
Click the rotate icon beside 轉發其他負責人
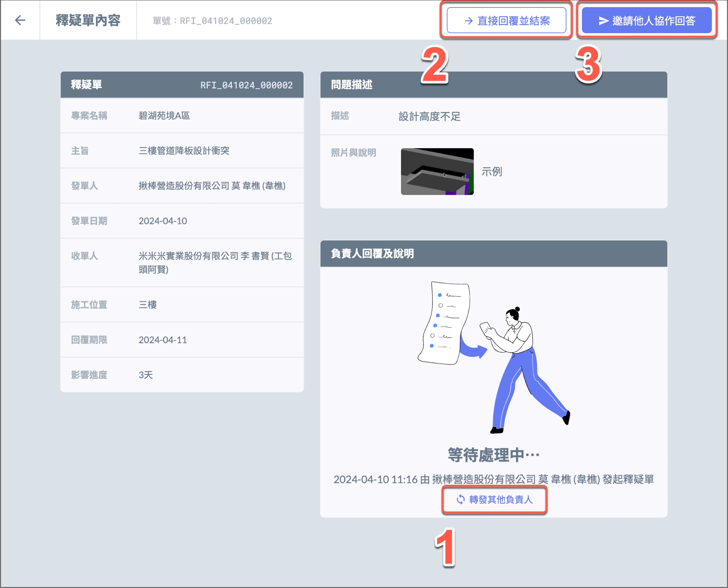pyautogui.click(x=460, y=499)
